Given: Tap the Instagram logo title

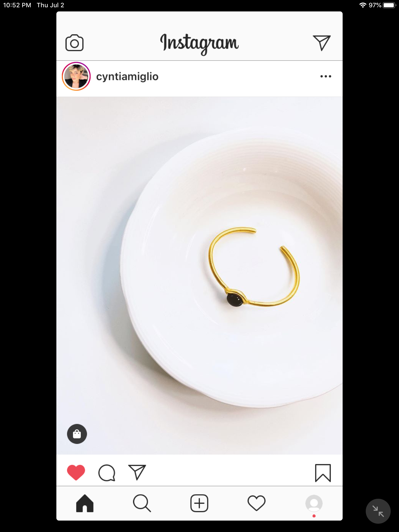Looking at the screenshot, I should point(199,43).
